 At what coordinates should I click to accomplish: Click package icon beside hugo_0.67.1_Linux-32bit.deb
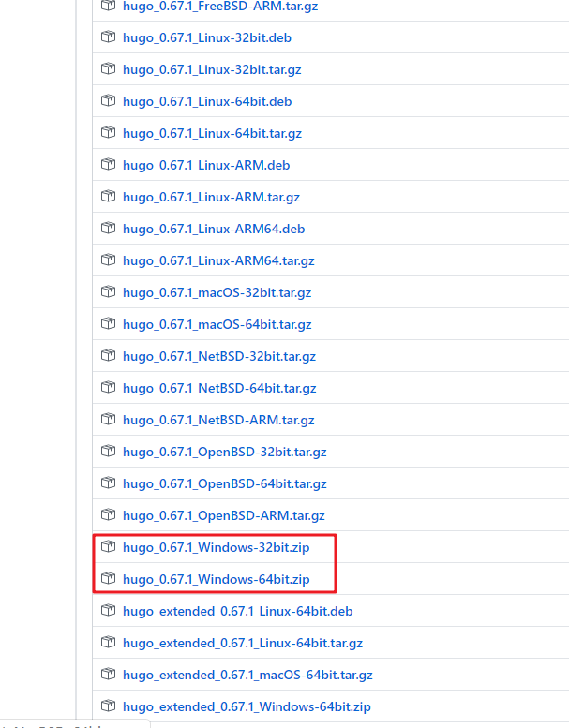108,37
